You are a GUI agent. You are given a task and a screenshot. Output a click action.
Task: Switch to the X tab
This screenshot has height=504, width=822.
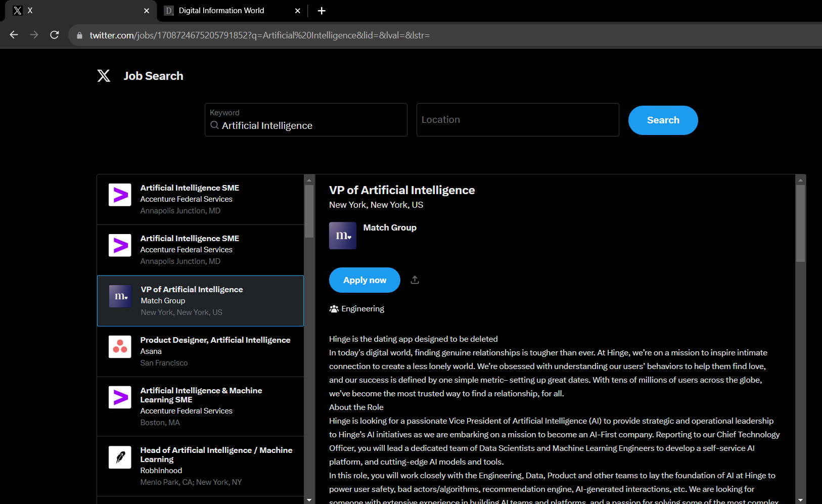click(x=81, y=11)
